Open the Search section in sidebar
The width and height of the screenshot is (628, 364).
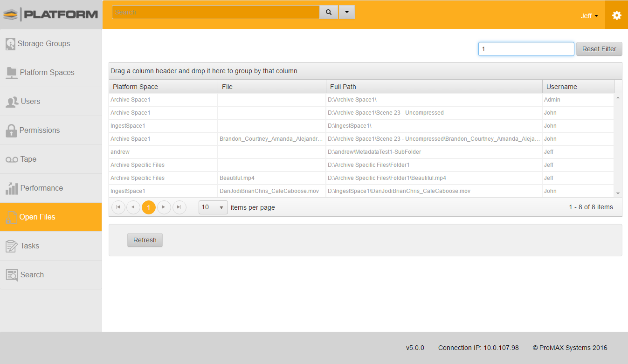click(51, 275)
